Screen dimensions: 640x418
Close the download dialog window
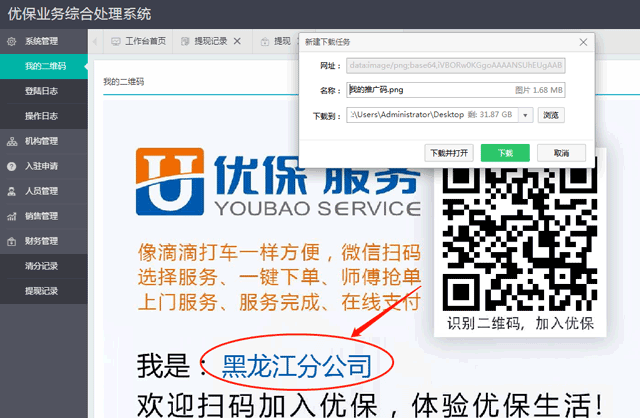pos(583,42)
